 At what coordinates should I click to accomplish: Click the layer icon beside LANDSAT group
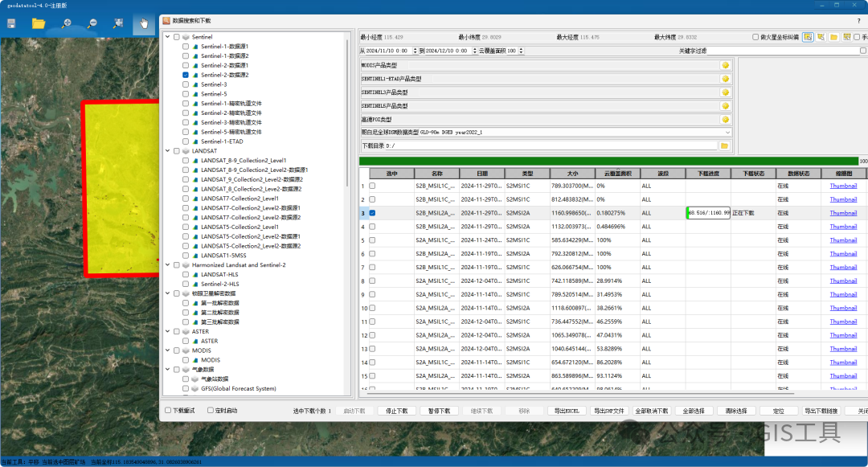186,151
